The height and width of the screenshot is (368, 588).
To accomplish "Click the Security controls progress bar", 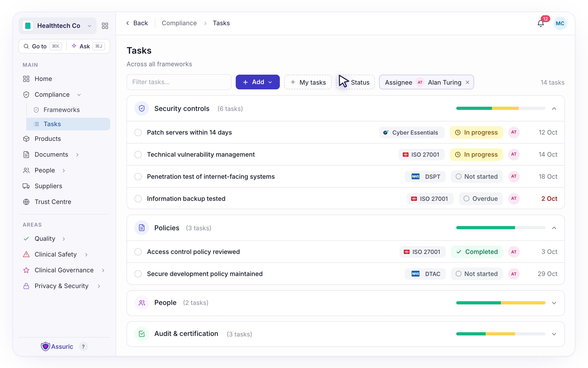I will click(x=501, y=108).
